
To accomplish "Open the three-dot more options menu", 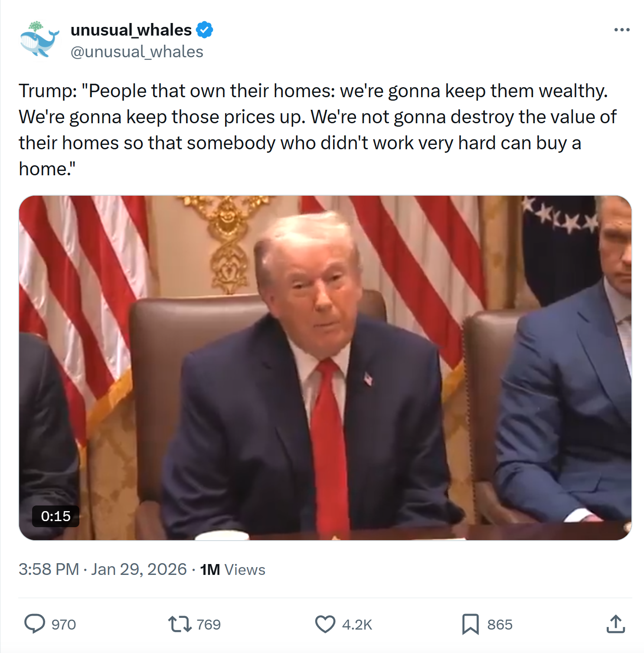I will (621, 30).
